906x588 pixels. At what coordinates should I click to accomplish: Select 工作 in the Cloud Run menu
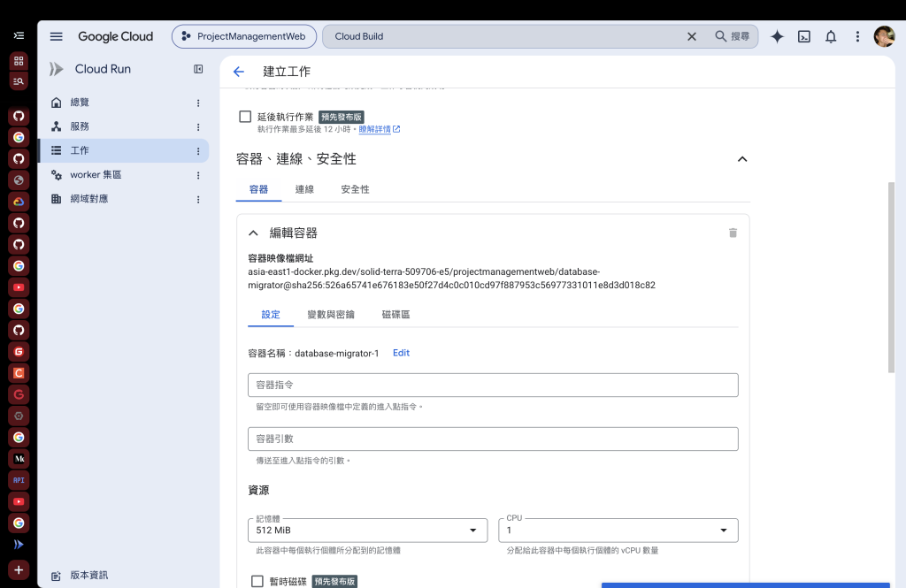123,150
